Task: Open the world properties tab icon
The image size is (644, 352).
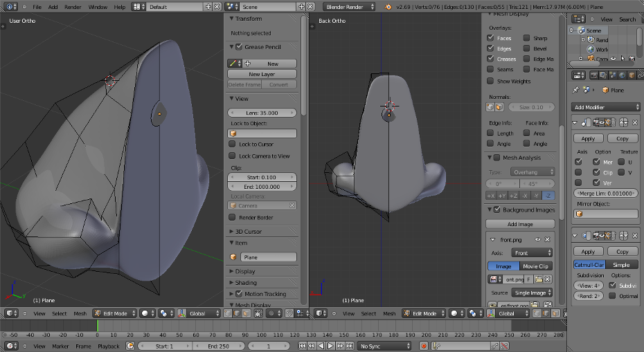Action: click(623, 75)
